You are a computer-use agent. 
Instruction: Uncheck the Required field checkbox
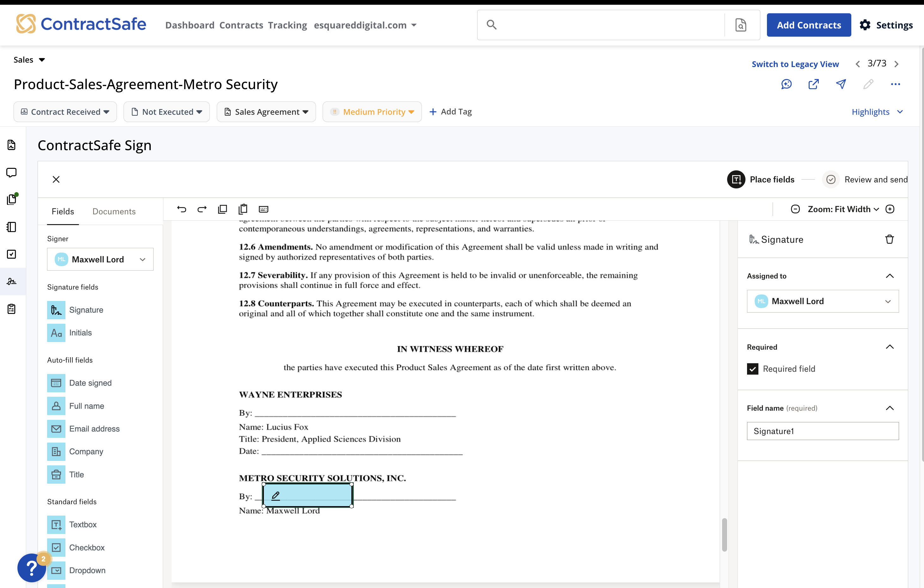click(x=752, y=369)
